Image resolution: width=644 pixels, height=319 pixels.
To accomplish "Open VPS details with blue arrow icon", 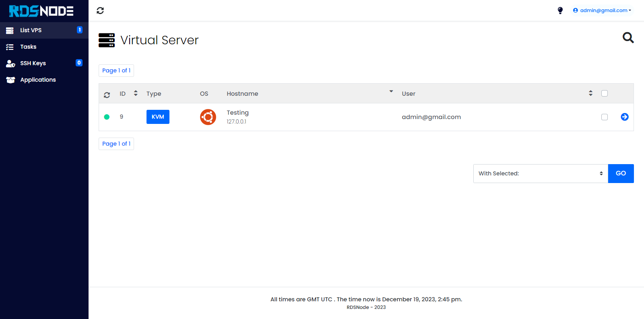I will (624, 117).
